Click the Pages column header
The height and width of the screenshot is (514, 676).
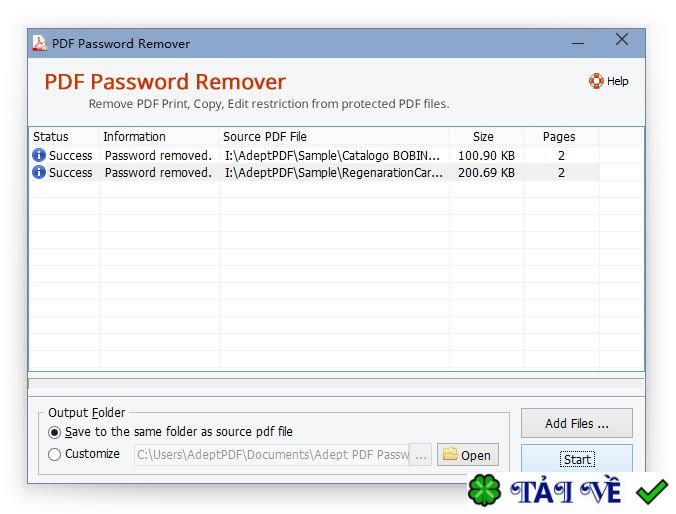coord(559,136)
